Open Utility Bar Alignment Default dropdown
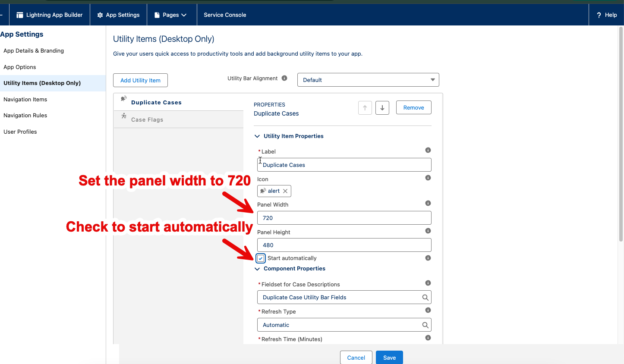The height and width of the screenshot is (364, 624). 368,80
